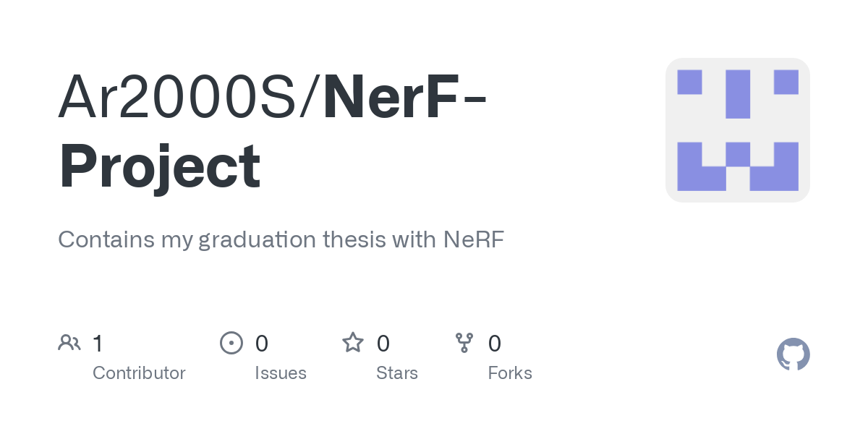
Task: Click the stars outline icon
Action: 353,342
